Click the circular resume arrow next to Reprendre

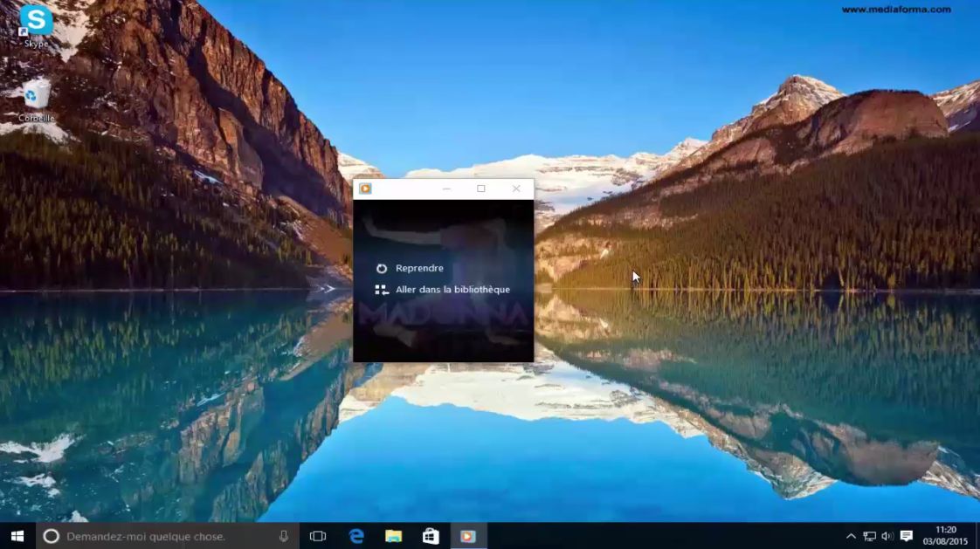tap(383, 268)
